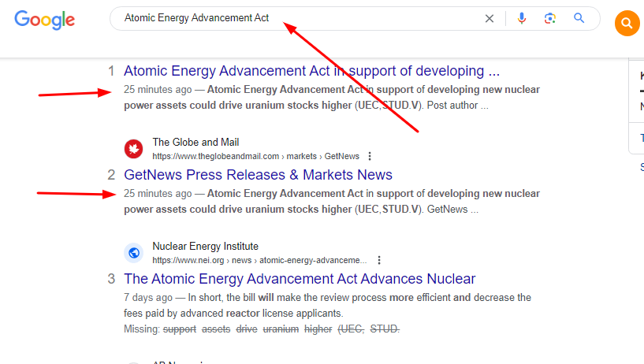
Task: Click the missing term "higher"
Action: [318, 329]
